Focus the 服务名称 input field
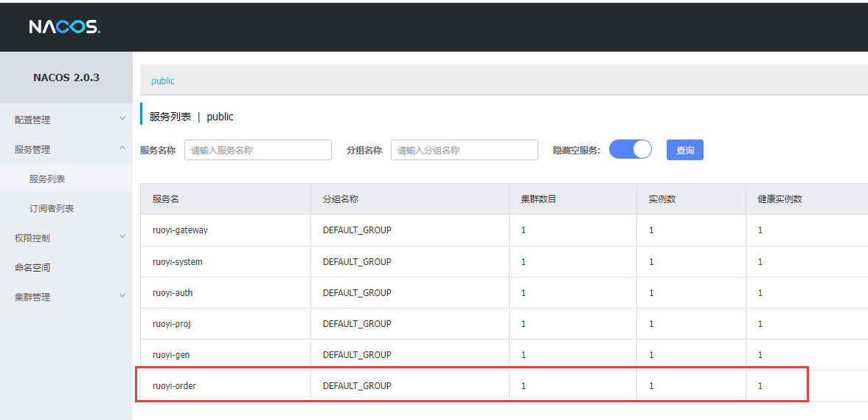Screen dimensions: 868x420 257,150
